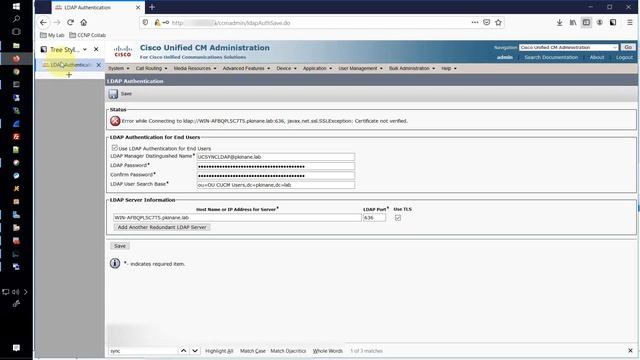
Task: Go back with browser back arrow
Action: coord(43,22)
